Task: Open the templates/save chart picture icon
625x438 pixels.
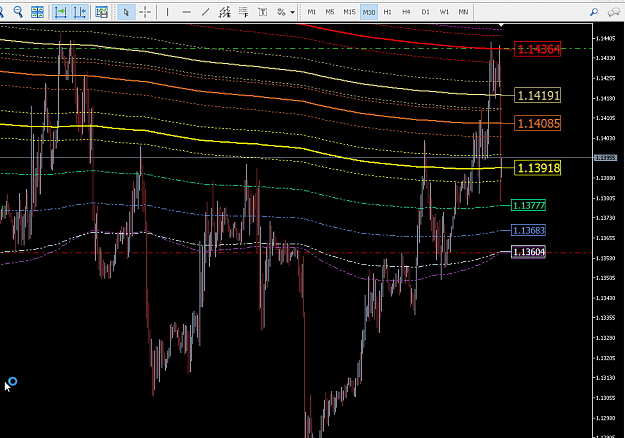Action: (x=102, y=12)
